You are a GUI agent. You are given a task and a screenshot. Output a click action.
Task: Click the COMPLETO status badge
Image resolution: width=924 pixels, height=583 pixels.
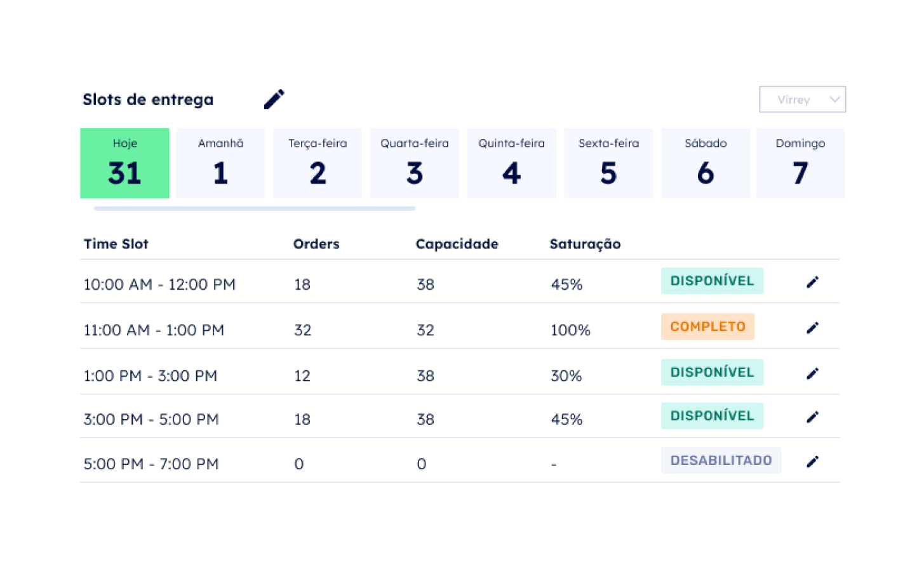pyautogui.click(x=707, y=326)
